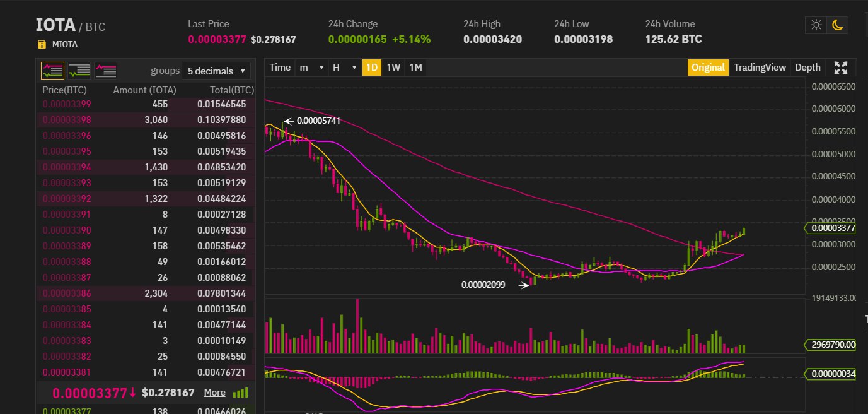Select sell order at price 0.00003394

coord(146,167)
